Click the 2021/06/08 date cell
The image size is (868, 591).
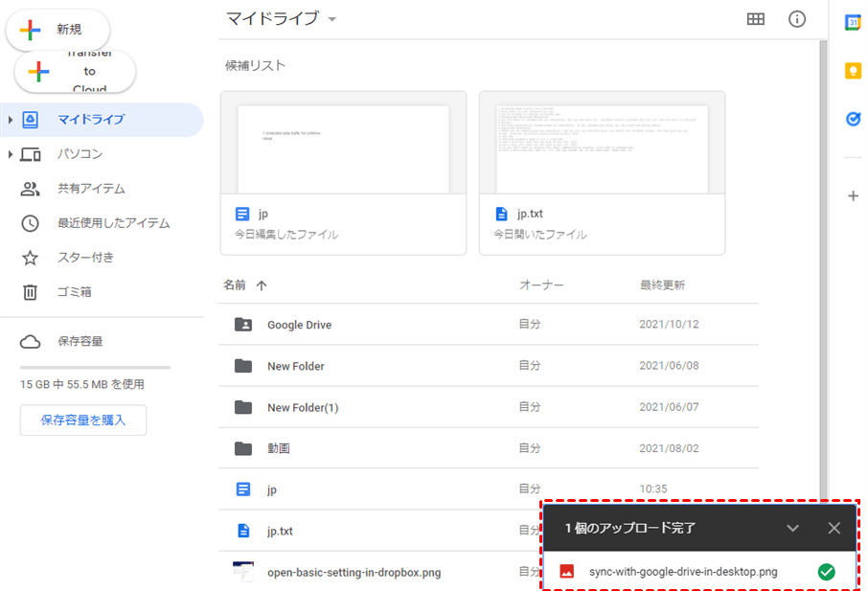point(669,366)
